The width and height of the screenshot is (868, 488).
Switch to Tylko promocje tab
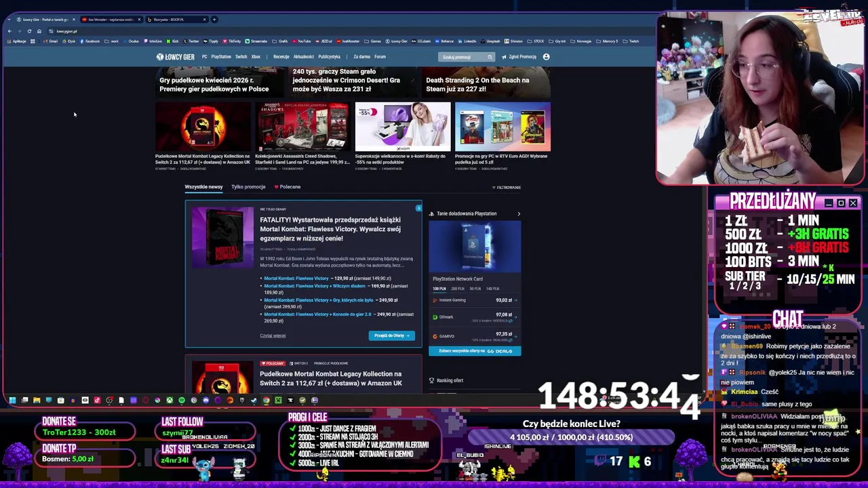248,186
